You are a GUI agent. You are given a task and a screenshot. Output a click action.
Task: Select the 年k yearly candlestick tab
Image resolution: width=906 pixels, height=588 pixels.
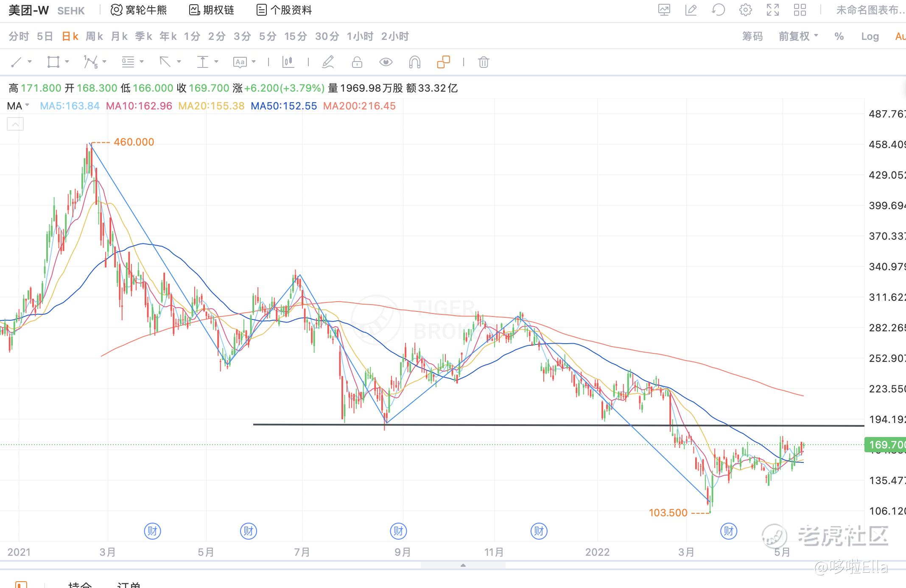(x=168, y=36)
